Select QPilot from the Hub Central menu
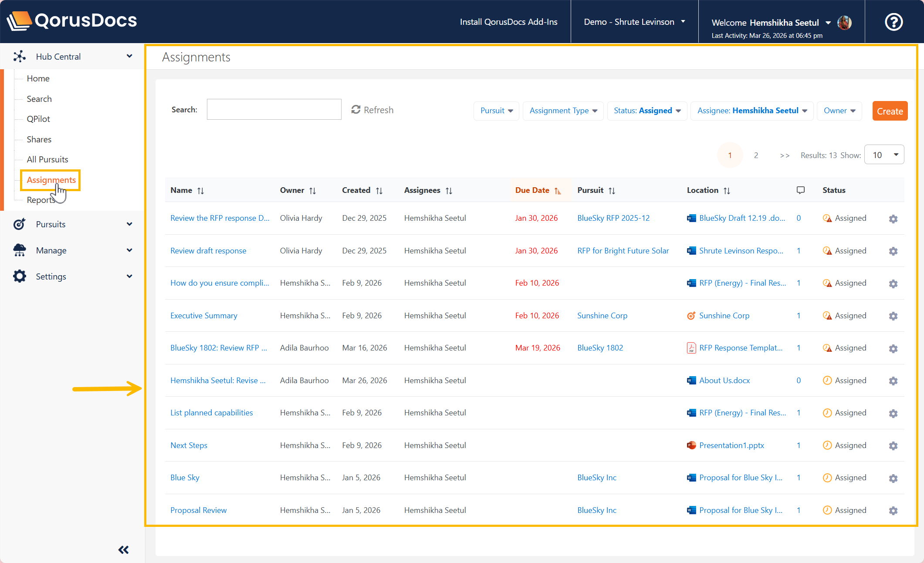The width and height of the screenshot is (924, 563). pyautogui.click(x=38, y=119)
